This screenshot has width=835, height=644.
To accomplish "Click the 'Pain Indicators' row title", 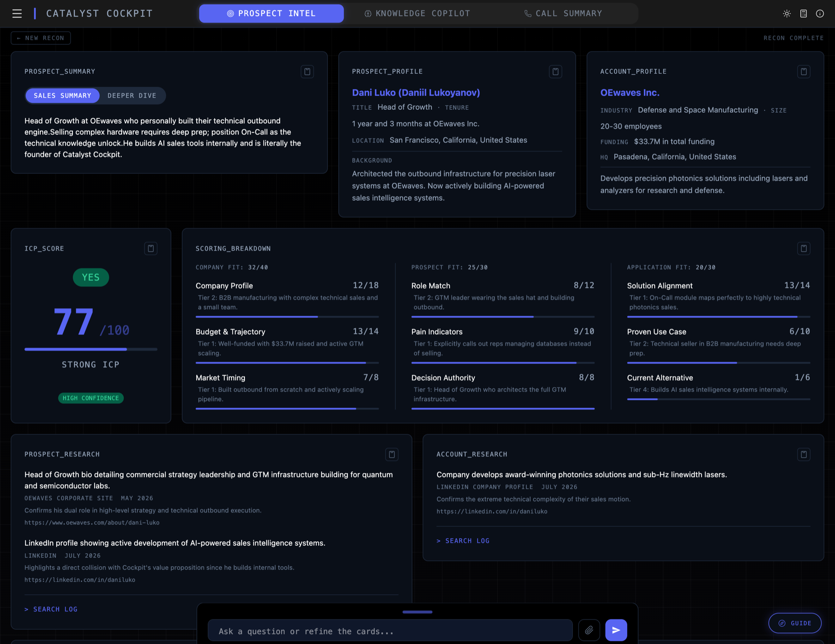I will coord(437,332).
